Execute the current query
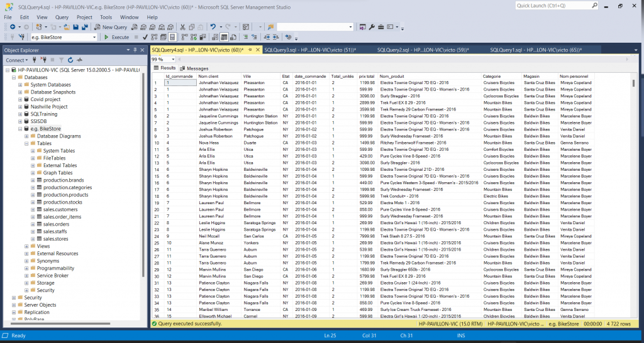 click(x=117, y=37)
